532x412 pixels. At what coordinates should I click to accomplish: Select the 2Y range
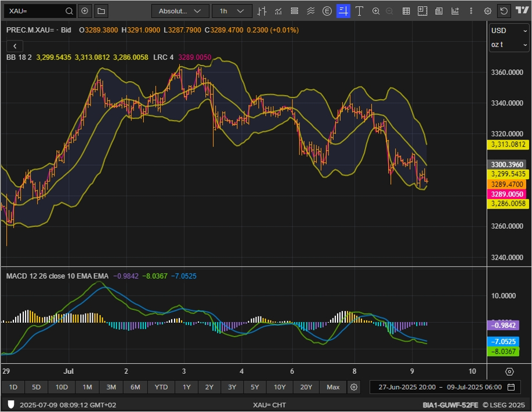[209, 387]
